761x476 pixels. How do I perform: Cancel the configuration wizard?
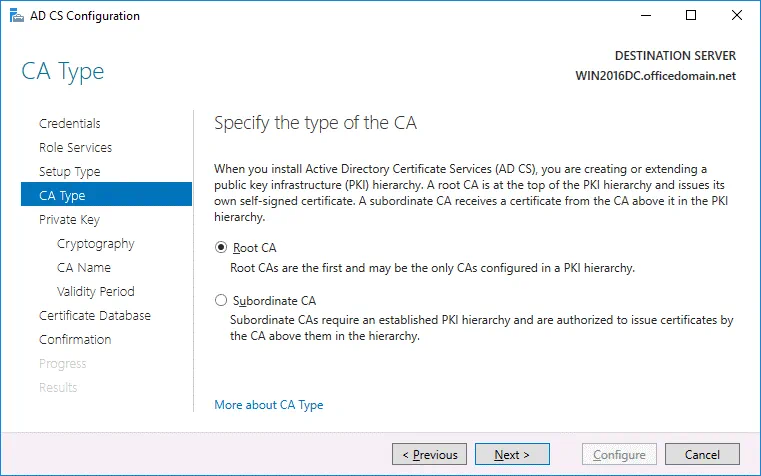coord(702,455)
